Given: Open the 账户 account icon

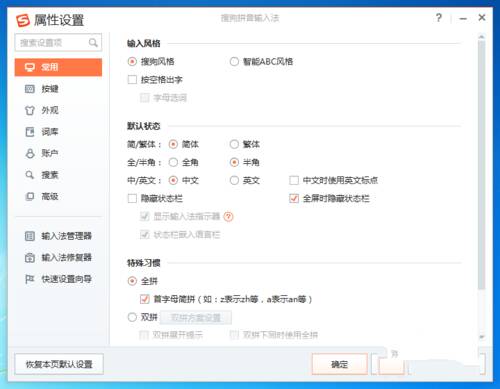Looking at the screenshot, I should coord(30,153).
